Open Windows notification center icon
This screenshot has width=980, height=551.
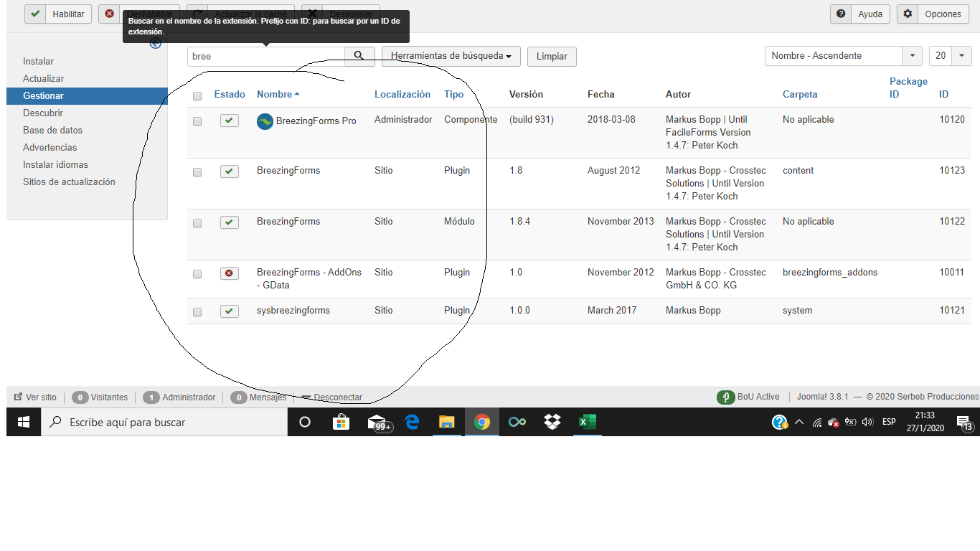tap(963, 423)
